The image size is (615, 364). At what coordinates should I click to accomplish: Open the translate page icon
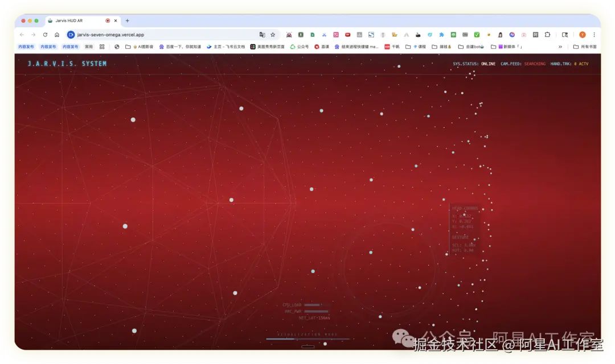[x=262, y=35]
